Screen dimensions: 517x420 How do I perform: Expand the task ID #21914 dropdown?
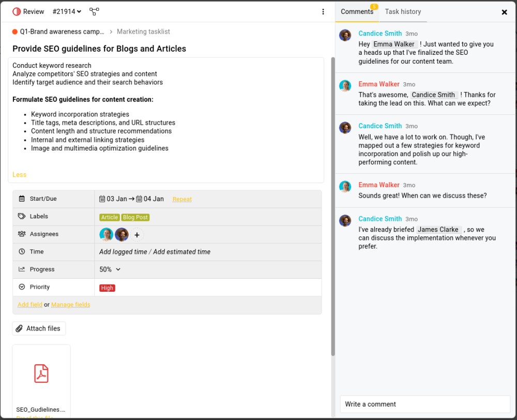pyautogui.click(x=67, y=11)
